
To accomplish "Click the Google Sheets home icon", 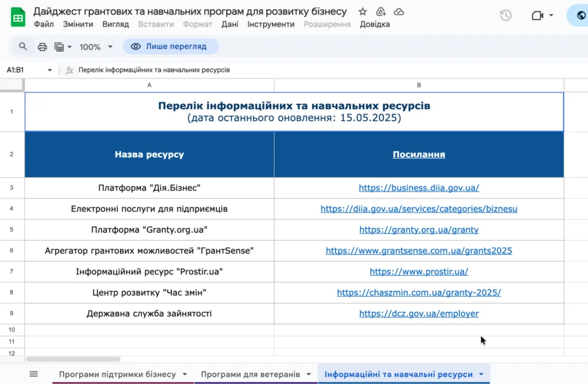I will click(18, 17).
